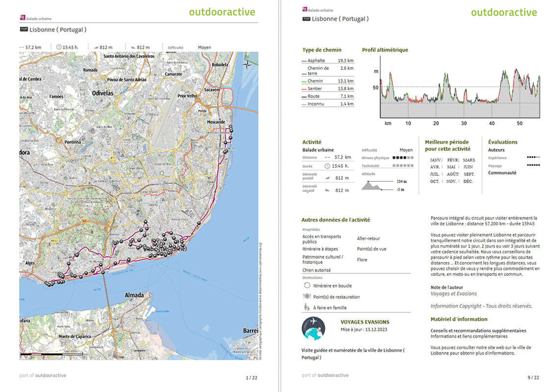Viewport: 559px width, 392px height.
Task: Click the Communauté label under Évaluations
Action: (502, 173)
